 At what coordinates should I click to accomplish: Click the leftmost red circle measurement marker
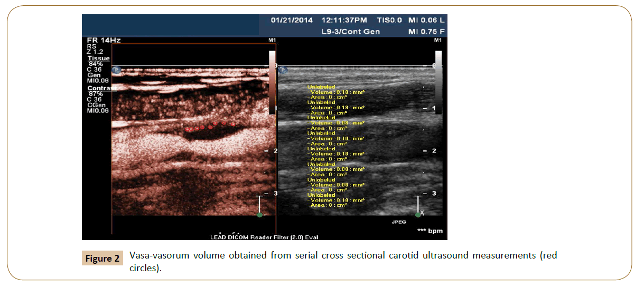(x=188, y=129)
